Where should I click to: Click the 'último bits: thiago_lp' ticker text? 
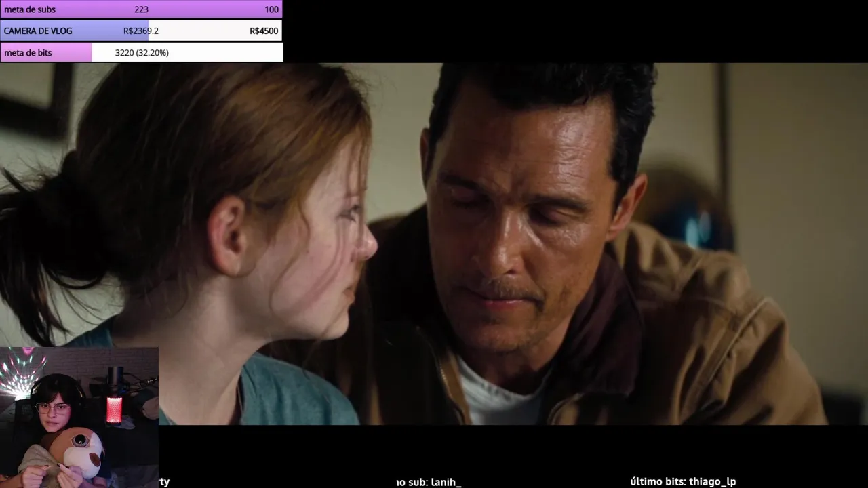(x=683, y=481)
